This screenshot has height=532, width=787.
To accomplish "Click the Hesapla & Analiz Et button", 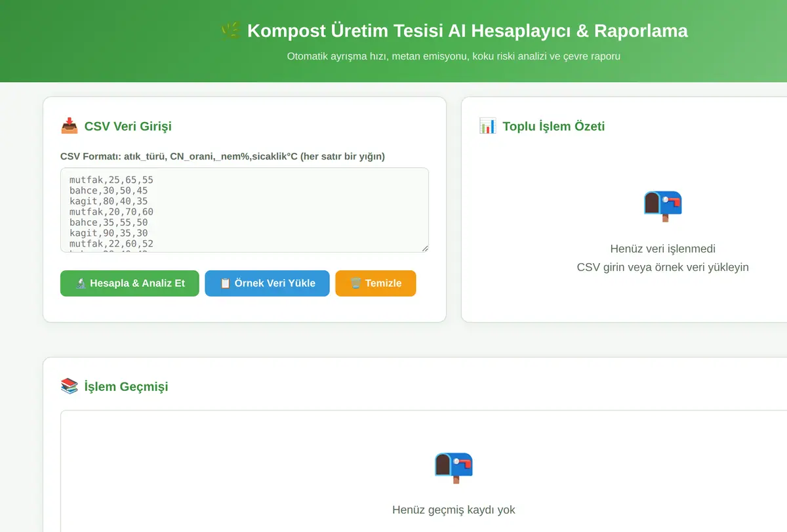I will tap(129, 283).
